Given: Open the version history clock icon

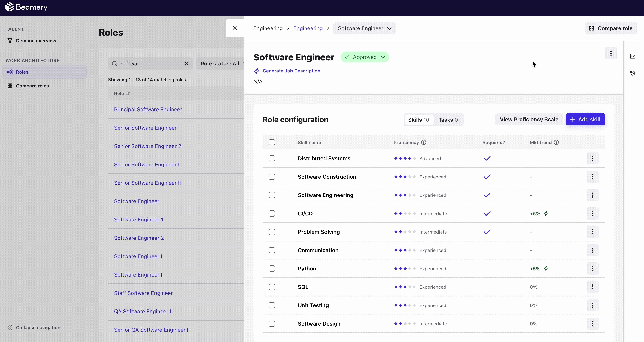Looking at the screenshot, I should point(633,73).
